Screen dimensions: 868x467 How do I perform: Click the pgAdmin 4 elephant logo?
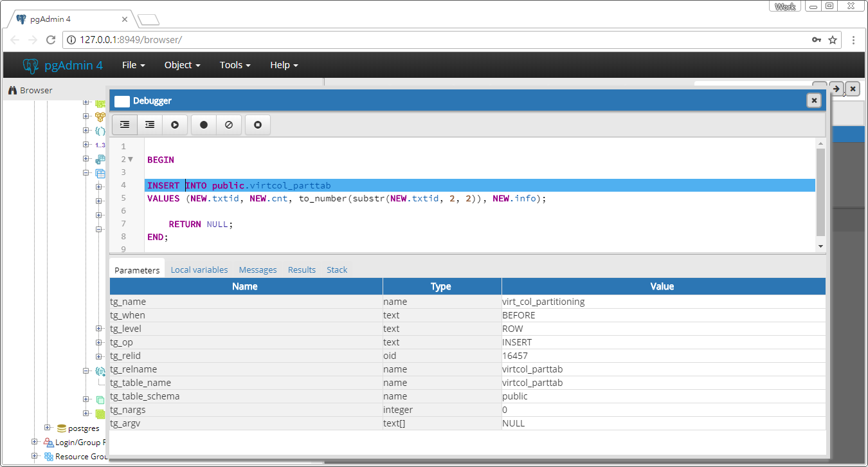pos(30,65)
